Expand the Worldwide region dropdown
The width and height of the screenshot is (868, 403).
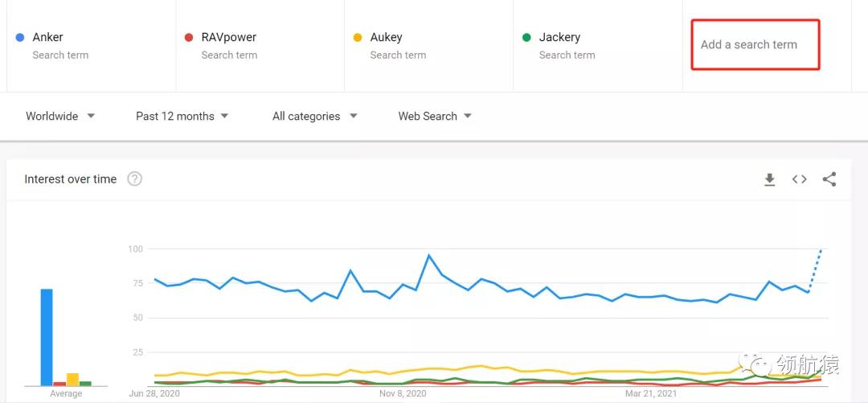pos(60,116)
